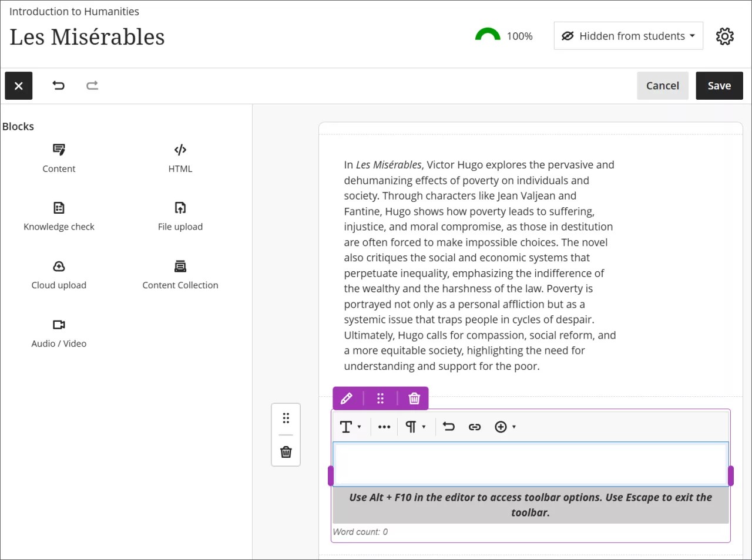This screenshot has width=752, height=560.
Task: Undo changes with the editor undo arrow
Action: [448, 427]
